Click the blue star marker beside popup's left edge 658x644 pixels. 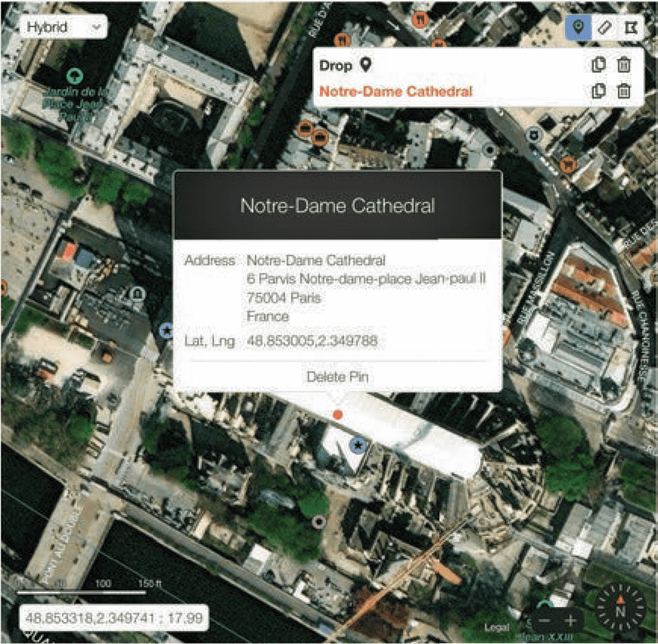click(166, 331)
